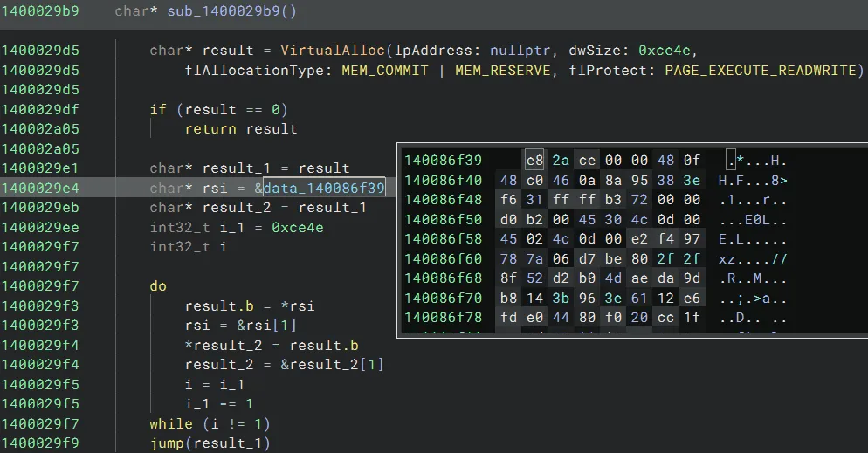Click address 1400029e1 in the gutter

click(x=40, y=168)
